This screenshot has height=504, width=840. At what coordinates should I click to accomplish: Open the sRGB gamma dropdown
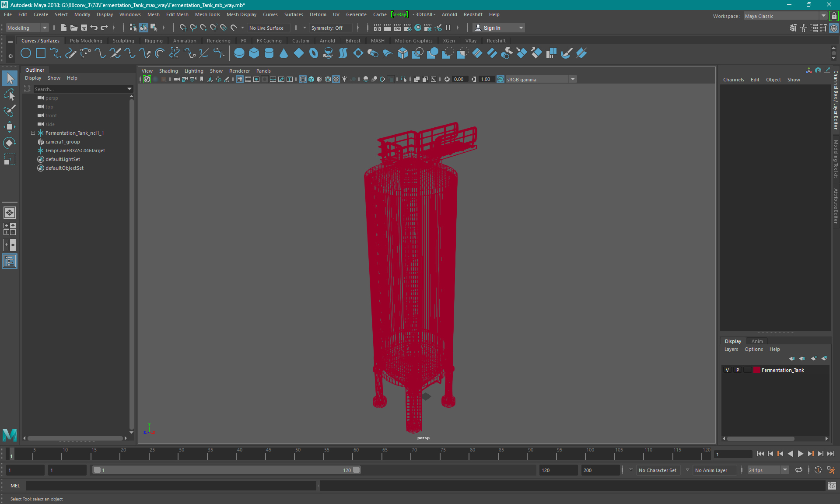[x=541, y=79]
